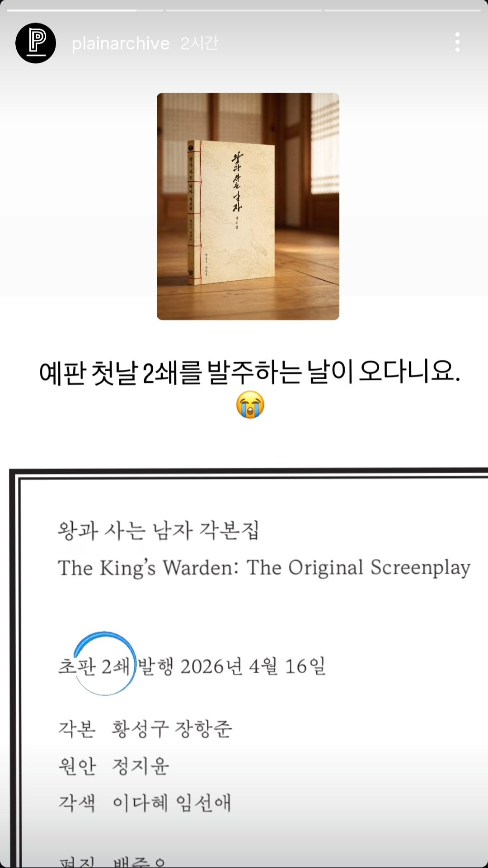This screenshot has height=868, width=488.
Task: Tap the 각색 이다혜 임선애 credit line
Action: pyautogui.click(x=145, y=803)
